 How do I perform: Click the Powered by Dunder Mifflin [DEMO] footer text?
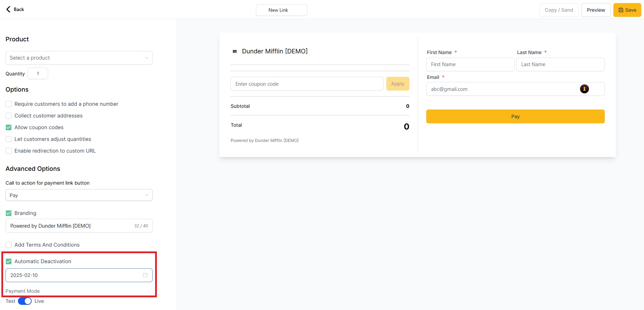(265, 141)
